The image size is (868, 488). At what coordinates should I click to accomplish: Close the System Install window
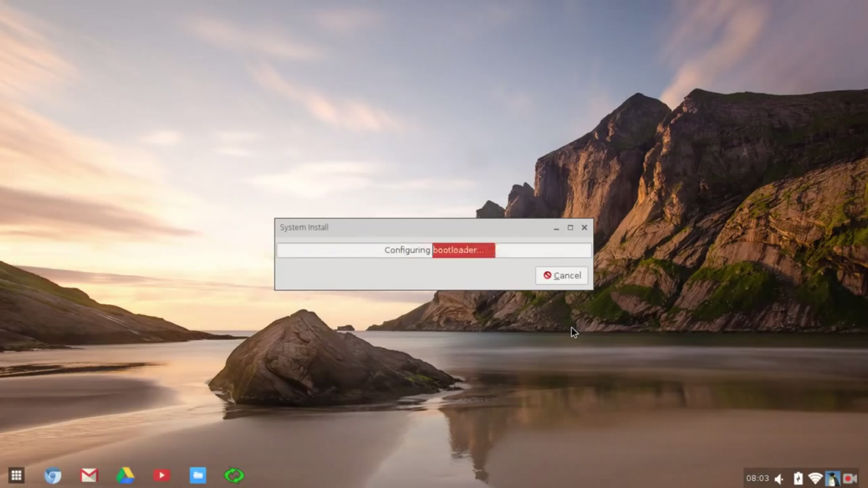(x=584, y=227)
